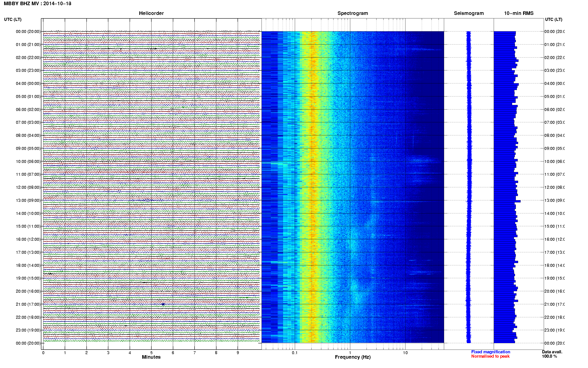
Task: Click the left '12:00 (08:00)' time label
Action: point(28,187)
